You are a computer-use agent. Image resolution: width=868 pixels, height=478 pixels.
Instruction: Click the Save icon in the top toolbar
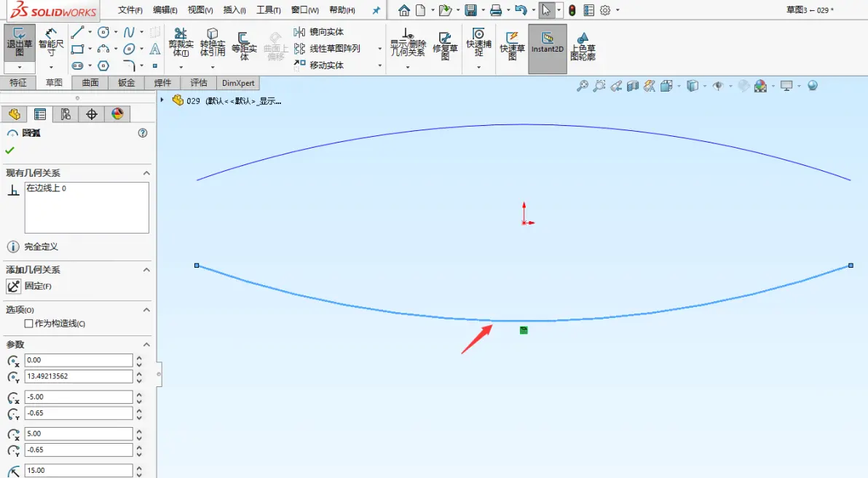coord(470,10)
